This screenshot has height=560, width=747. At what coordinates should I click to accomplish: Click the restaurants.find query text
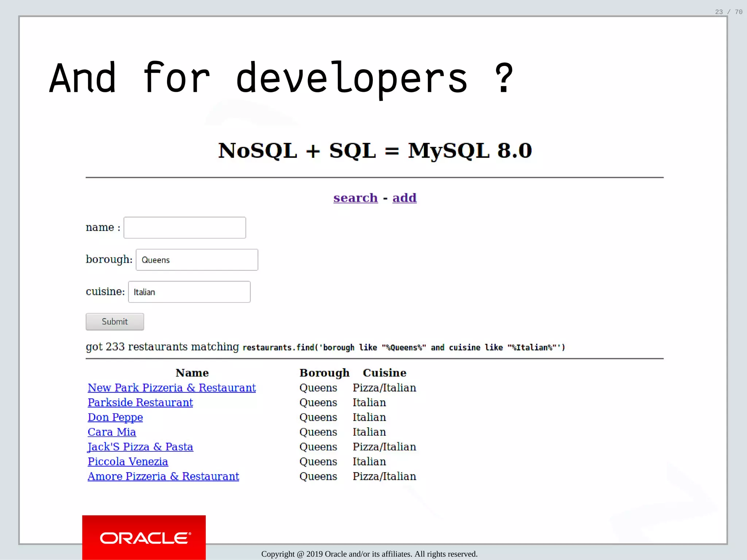coord(403,347)
